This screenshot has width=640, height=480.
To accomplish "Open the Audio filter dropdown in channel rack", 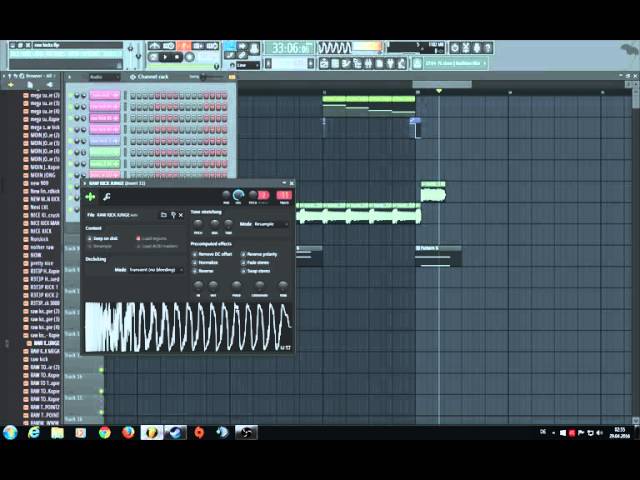I will [104, 77].
